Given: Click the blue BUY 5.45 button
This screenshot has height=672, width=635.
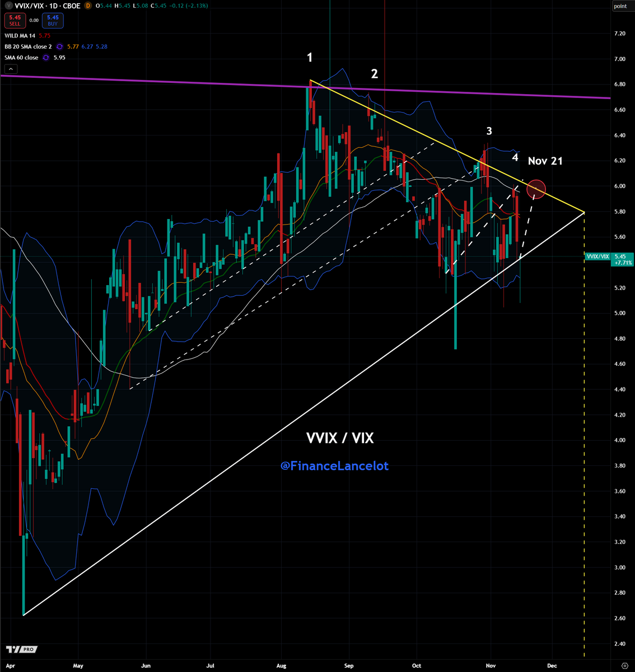Looking at the screenshot, I should coord(53,21).
